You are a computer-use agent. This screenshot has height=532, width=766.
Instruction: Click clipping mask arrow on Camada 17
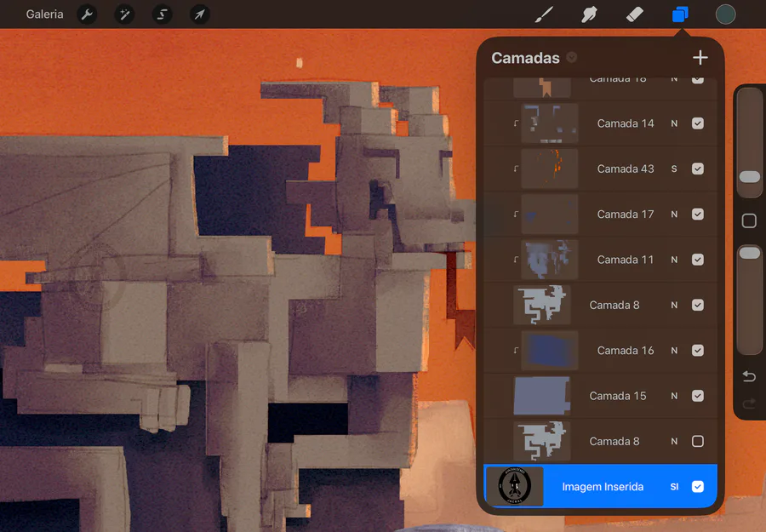(x=516, y=215)
